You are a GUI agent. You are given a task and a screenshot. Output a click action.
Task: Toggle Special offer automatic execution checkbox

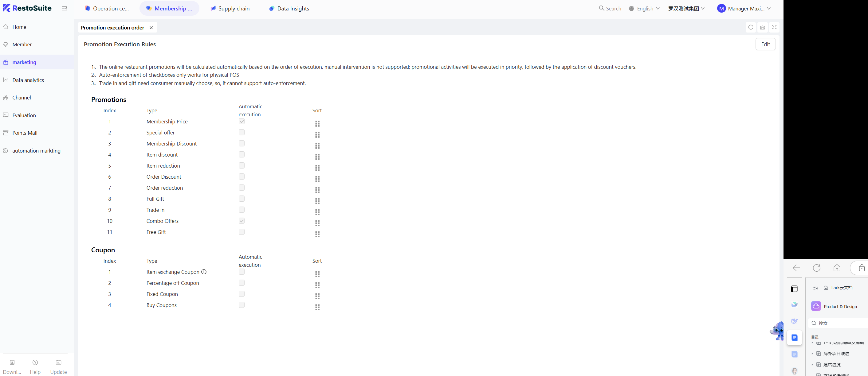[242, 132]
